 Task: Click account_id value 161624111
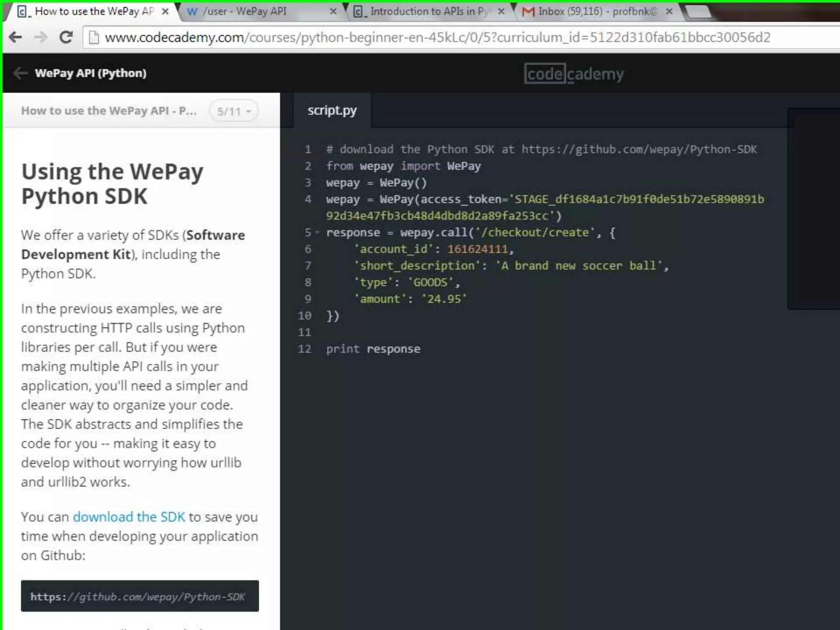pyautogui.click(x=477, y=249)
